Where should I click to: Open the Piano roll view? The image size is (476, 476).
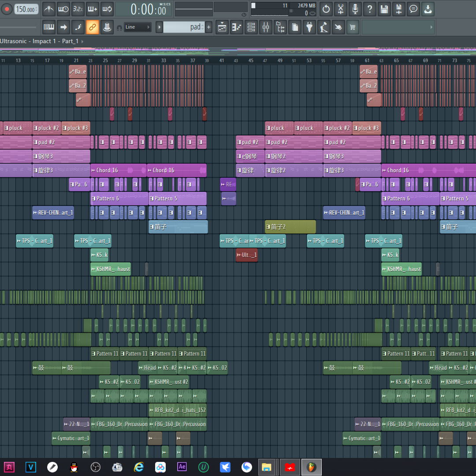tap(236, 27)
